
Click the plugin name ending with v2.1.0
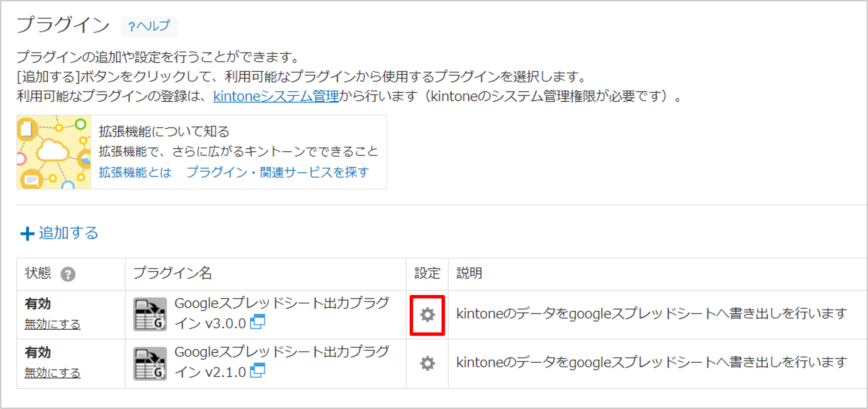282,362
